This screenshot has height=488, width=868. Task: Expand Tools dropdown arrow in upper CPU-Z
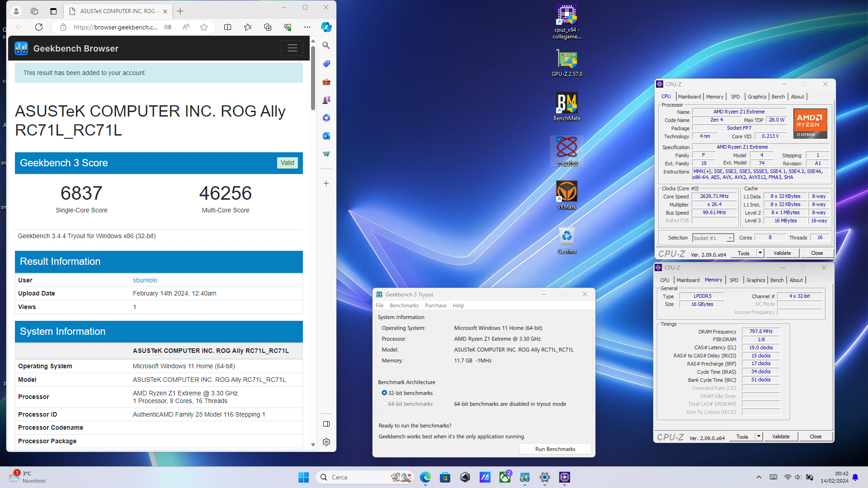point(760,253)
